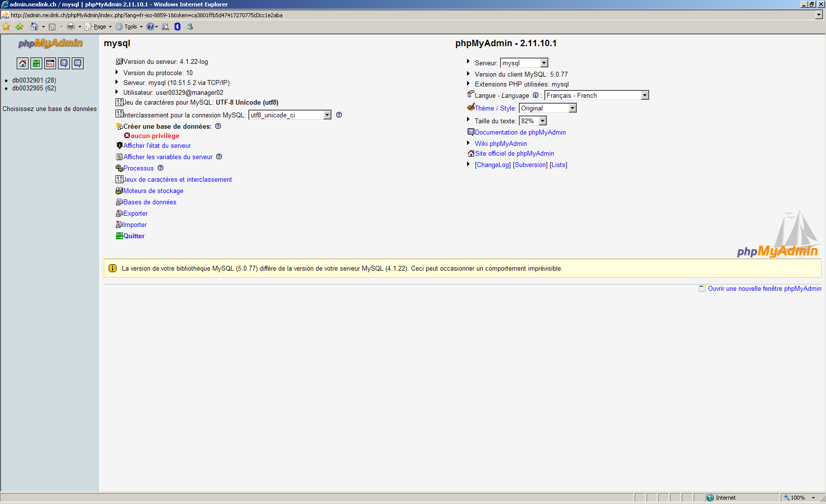
Task: Click the warning icon in the yellow notice
Action: pyautogui.click(x=113, y=268)
